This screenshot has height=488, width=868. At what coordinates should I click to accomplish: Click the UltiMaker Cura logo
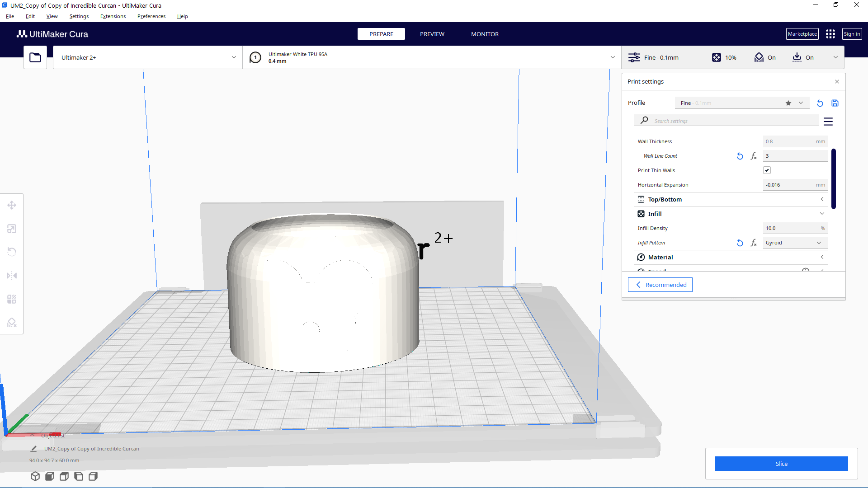click(x=52, y=34)
